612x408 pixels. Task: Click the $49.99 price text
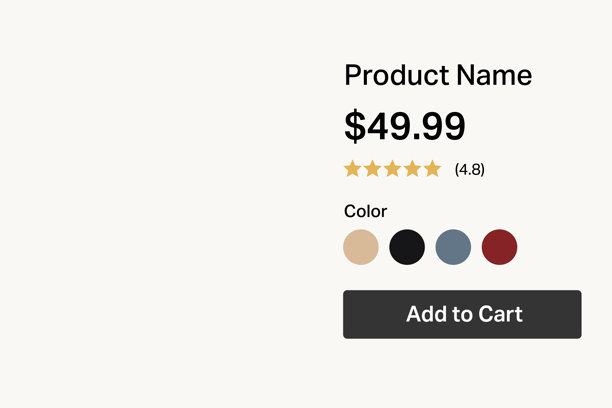[405, 126]
